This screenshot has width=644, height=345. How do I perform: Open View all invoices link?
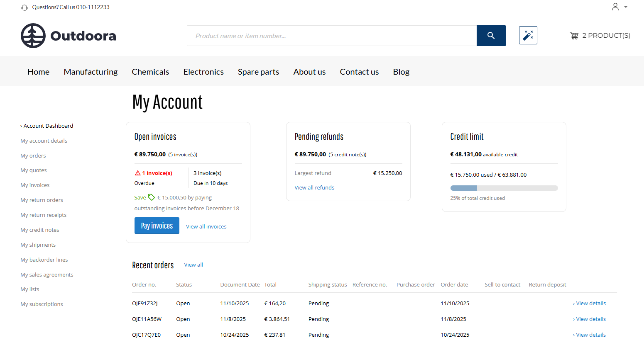coord(206,226)
